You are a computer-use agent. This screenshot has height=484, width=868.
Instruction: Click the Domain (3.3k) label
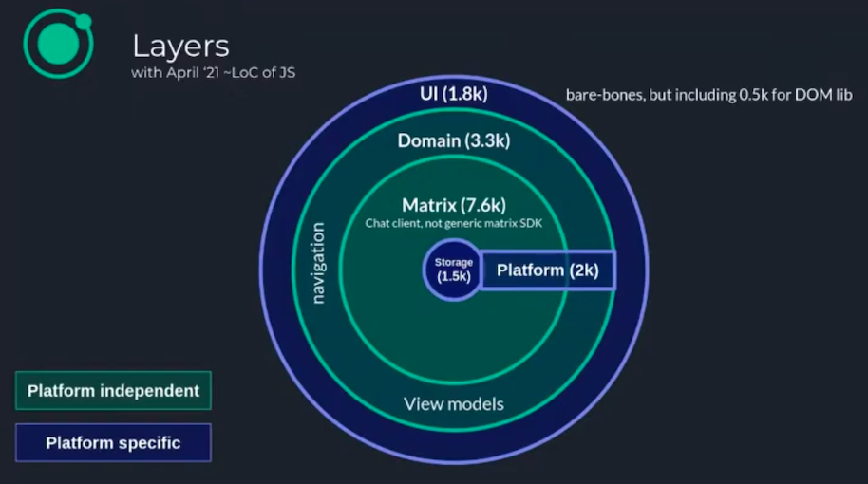point(453,140)
